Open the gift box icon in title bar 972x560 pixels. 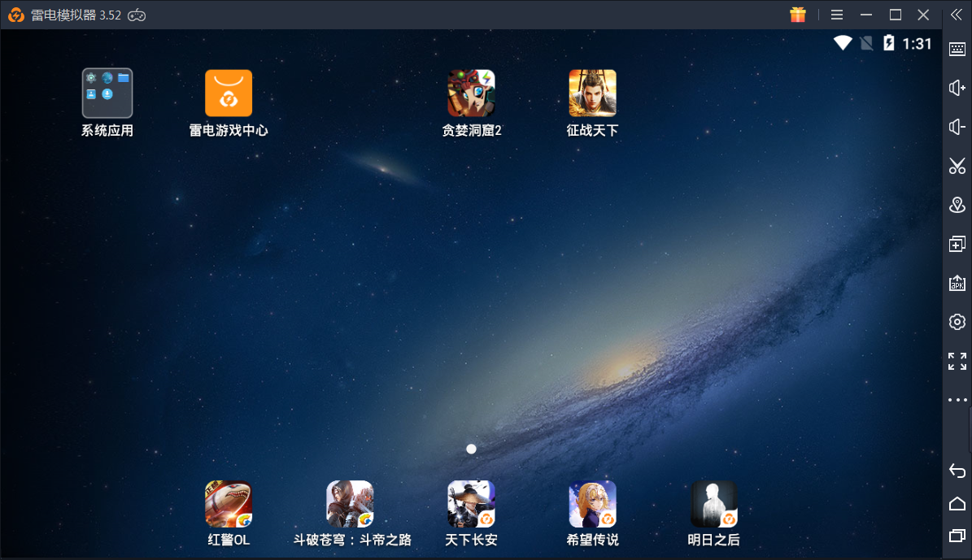tap(798, 15)
